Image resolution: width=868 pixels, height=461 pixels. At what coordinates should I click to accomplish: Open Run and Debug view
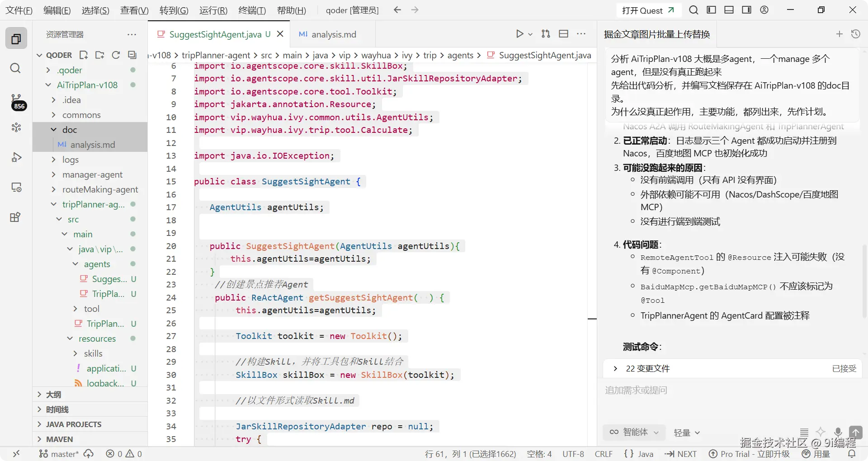tap(16, 157)
